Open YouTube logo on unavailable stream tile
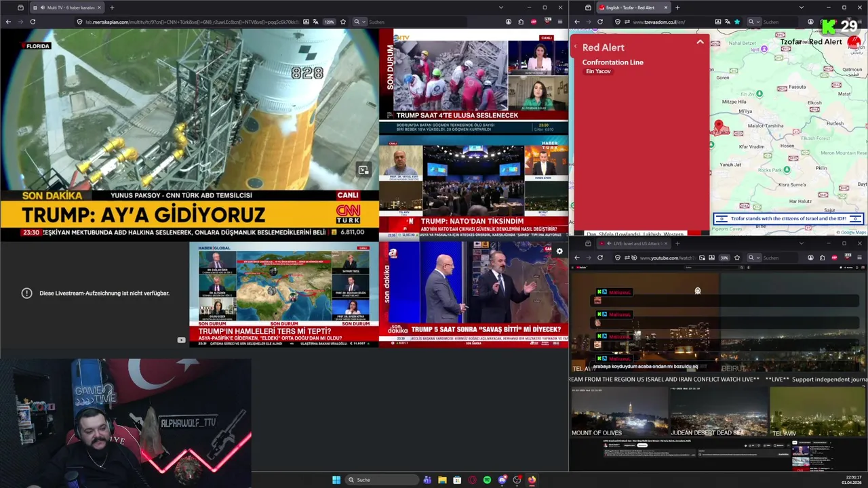Viewport: 868px width, 488px height. [181, 340]
